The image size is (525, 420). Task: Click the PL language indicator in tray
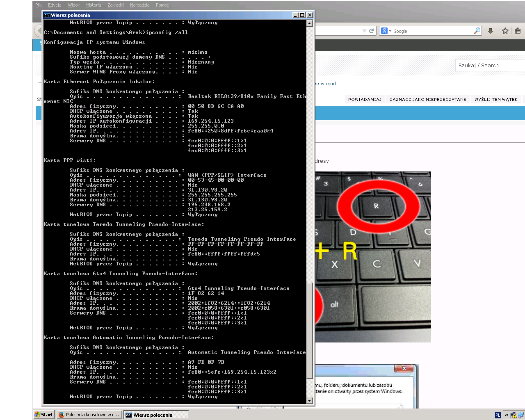(x=498, y=415)
